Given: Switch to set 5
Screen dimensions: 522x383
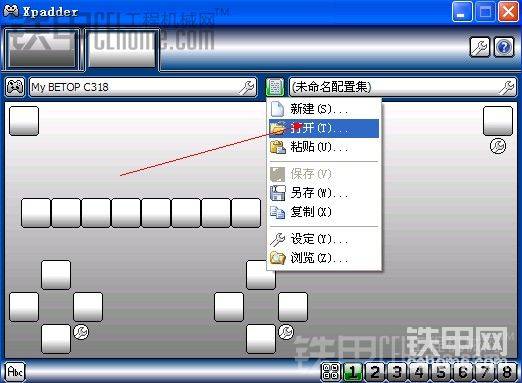Looking at the screenshot, I should [441, 372].
